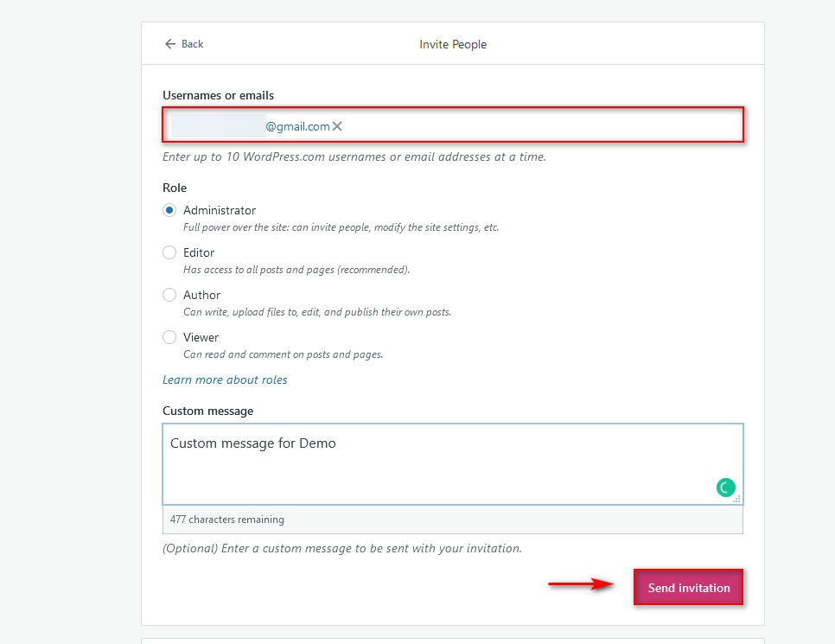Click the Back arrow icon
The height and width of the screenshot is (644, 835).
170,44
